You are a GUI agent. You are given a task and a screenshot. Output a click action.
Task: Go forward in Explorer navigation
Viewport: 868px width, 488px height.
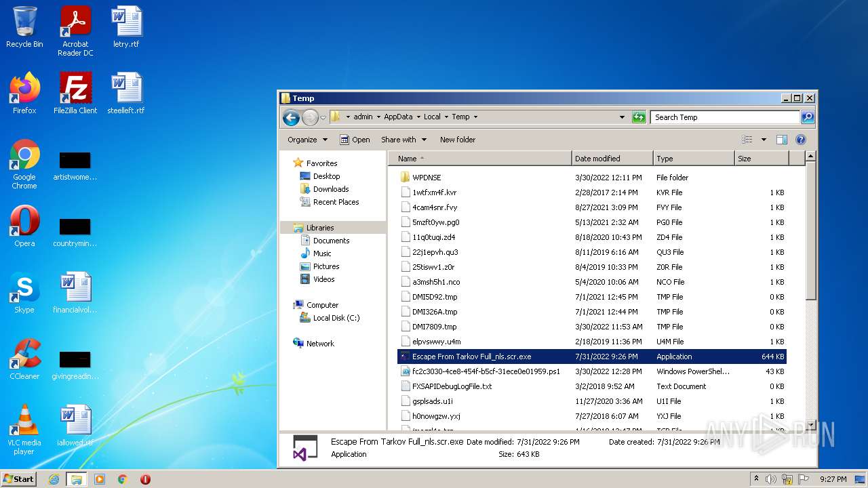point(310,117)
